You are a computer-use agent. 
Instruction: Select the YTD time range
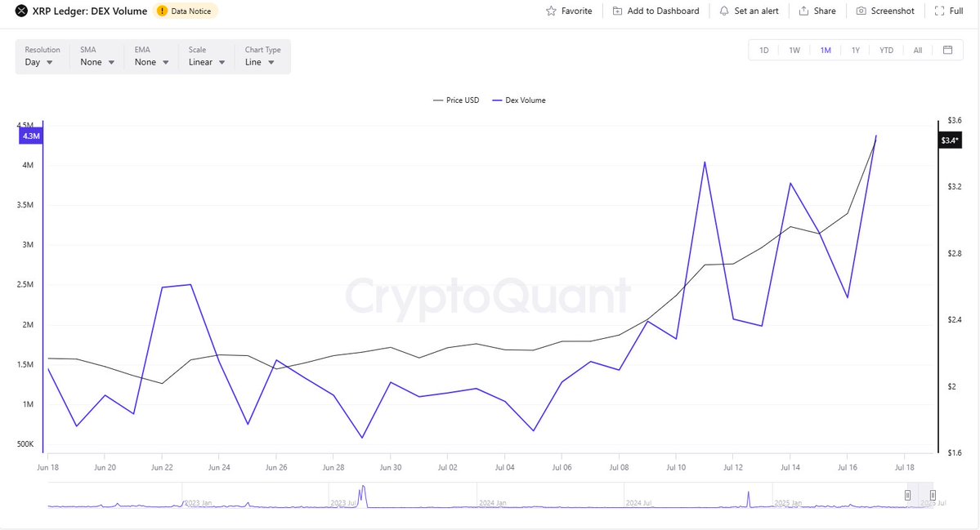point(886,50)
